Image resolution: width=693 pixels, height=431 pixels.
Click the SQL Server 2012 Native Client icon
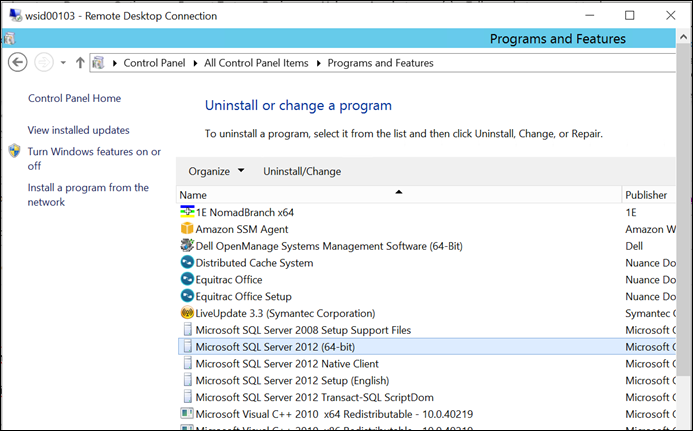tap(188, 363)
